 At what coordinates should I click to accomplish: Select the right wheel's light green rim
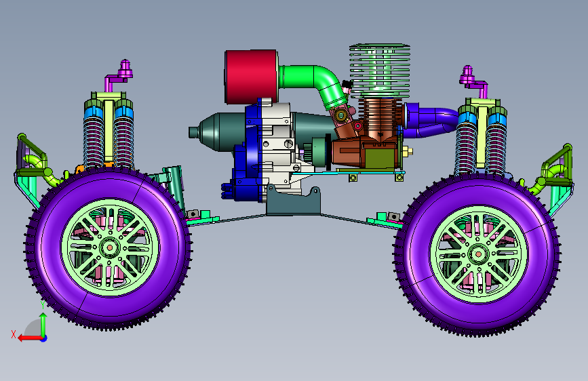coord(479,254)
